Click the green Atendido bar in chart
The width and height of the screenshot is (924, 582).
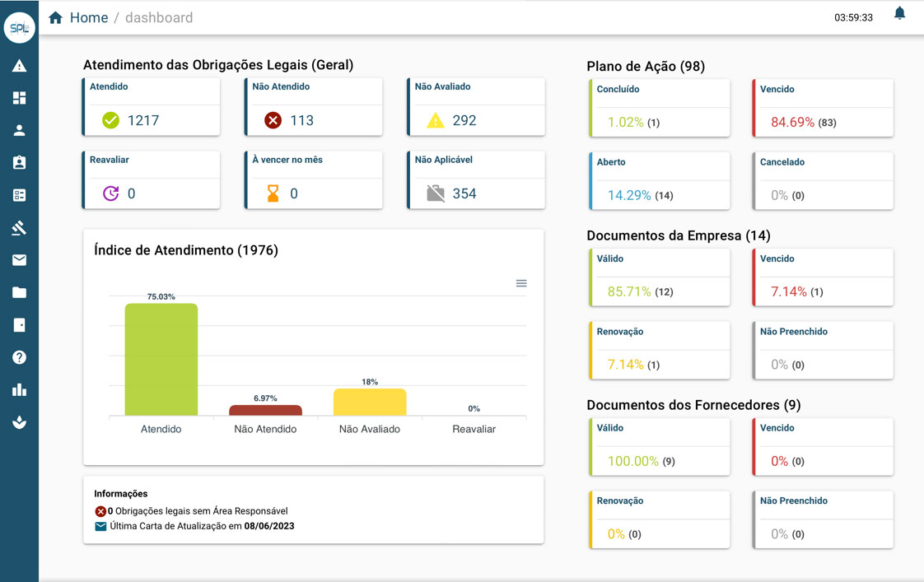tap(161, 360)
